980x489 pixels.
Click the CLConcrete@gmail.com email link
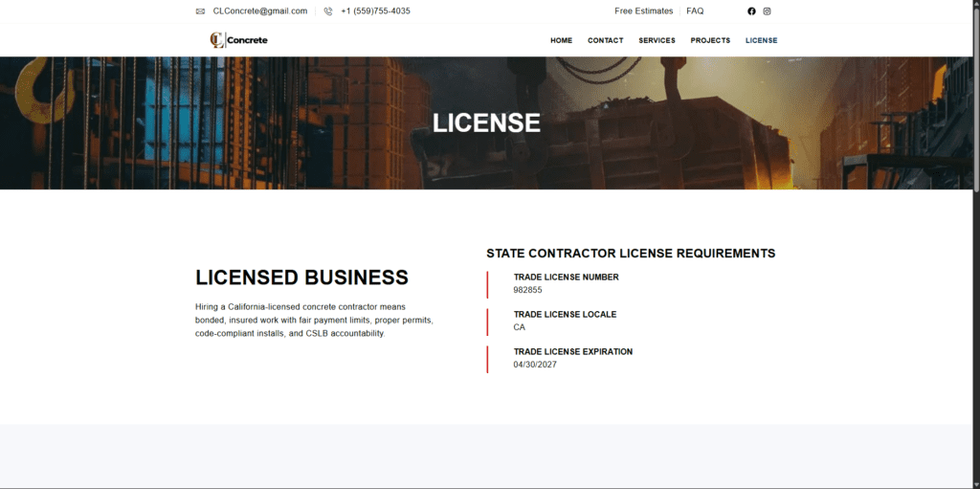point(260,11)
